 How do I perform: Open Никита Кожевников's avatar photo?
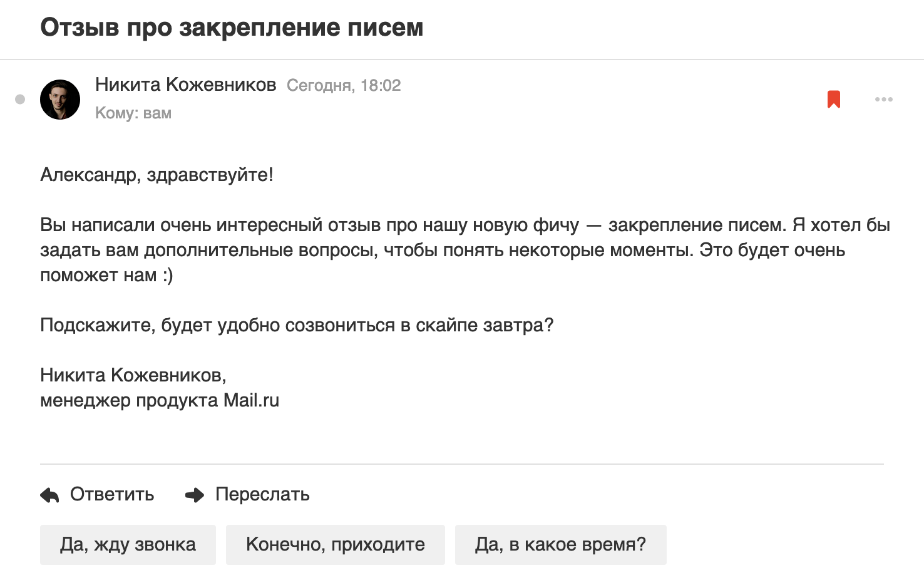pyautogui.click(x=60, y=99)
